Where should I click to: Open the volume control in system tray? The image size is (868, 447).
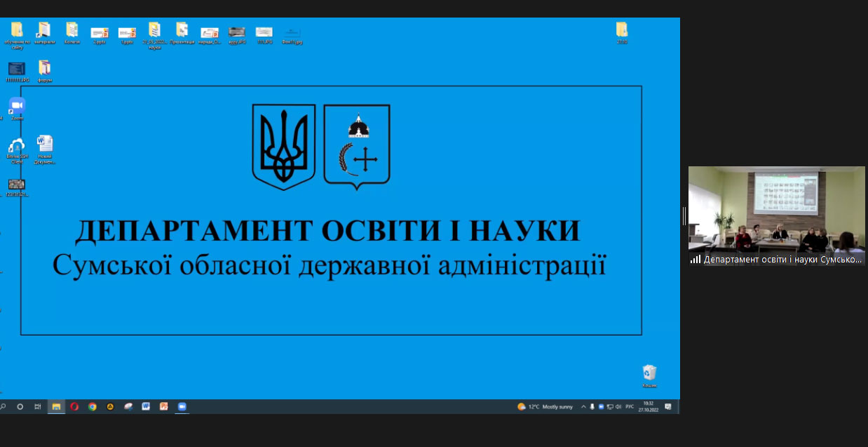(618, 406)
